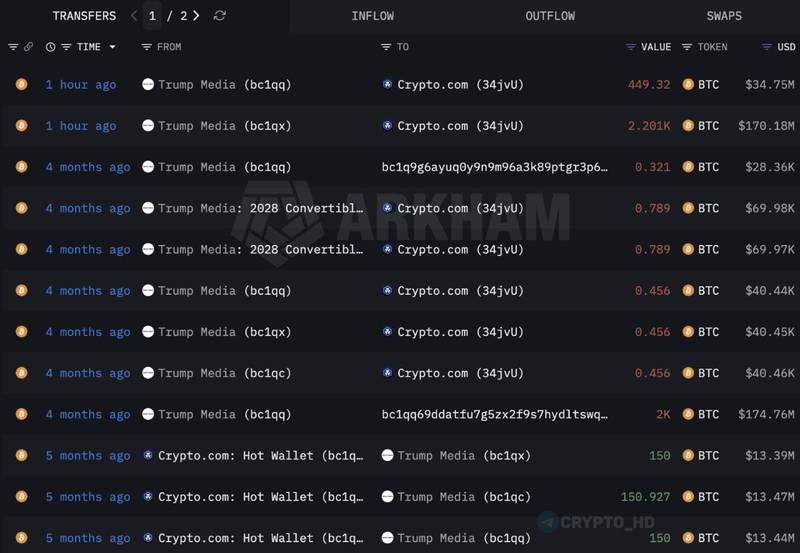Open the TOKEN column filter
The width and height of the screenshot is (800, 553).
tap(687, 47)
